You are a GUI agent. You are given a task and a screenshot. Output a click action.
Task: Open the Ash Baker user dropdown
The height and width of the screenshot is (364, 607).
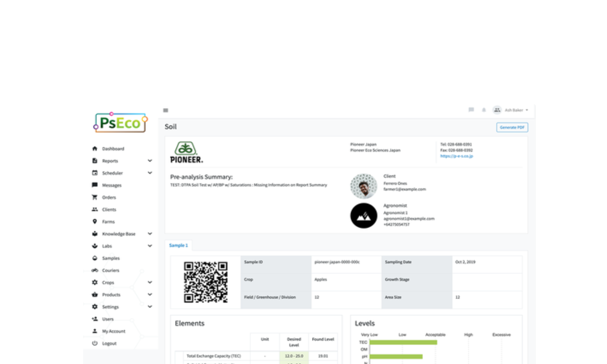click(516, 110)
